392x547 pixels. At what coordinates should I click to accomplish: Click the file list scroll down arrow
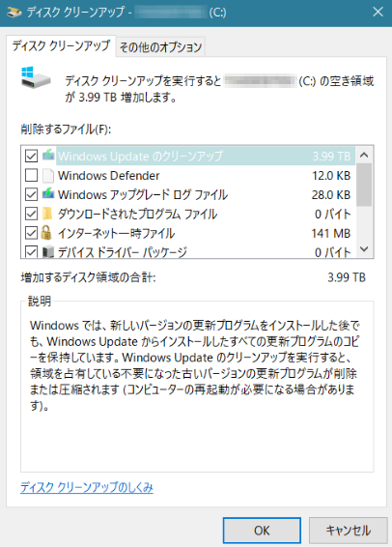364,249
